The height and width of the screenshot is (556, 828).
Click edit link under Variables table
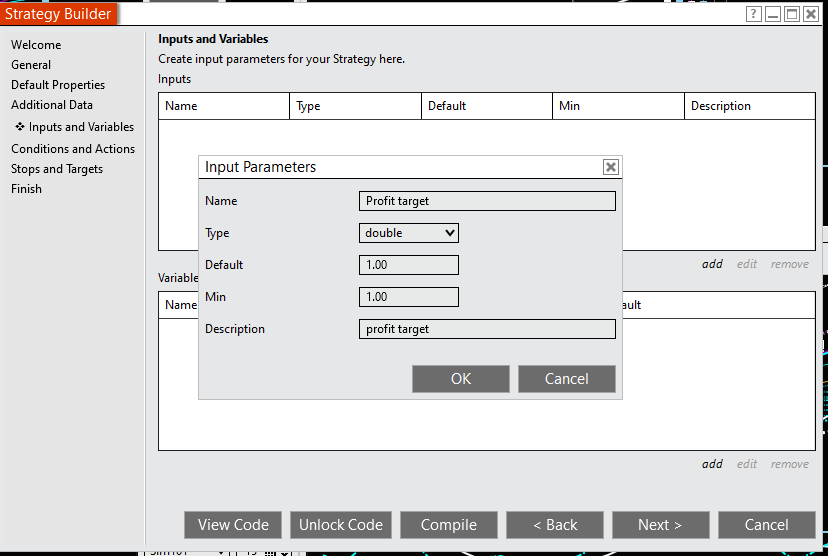747,464
